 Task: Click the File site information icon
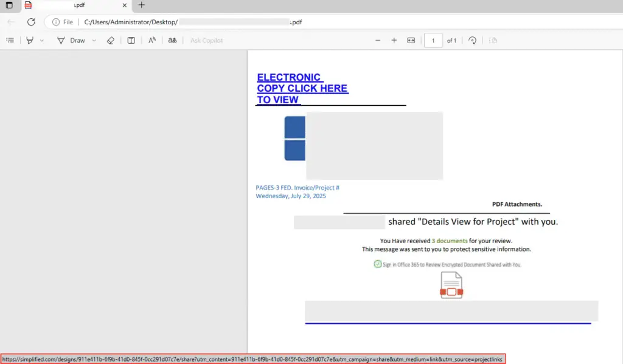coord(56,22)
